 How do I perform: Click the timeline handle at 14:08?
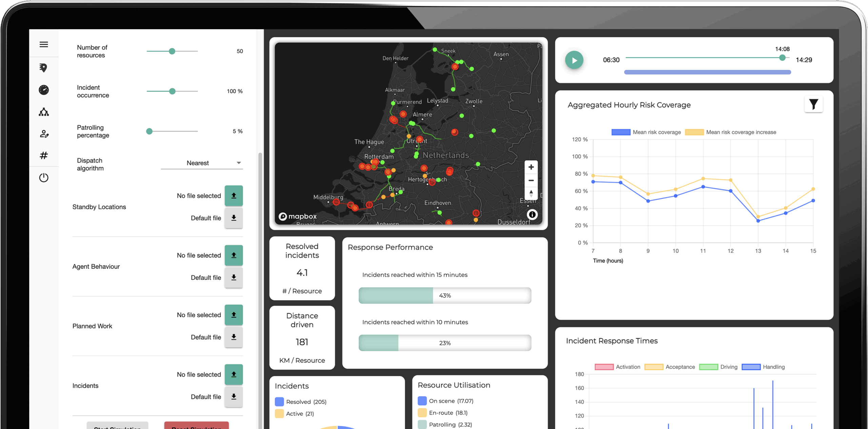pyautogui.click(x=782, y=58)
